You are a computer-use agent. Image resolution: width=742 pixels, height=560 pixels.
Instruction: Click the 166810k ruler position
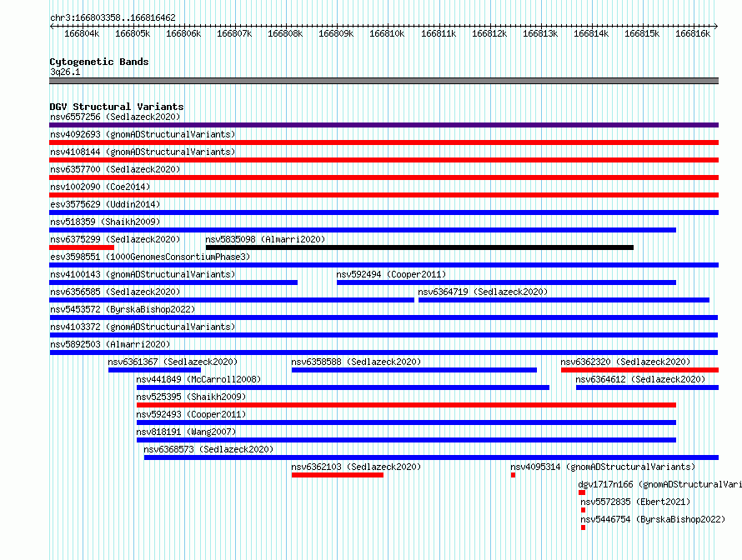pos(387,33)
